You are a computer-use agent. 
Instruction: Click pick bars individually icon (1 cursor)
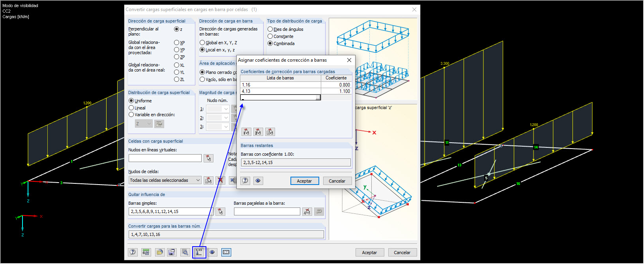[x=246, y=132]
